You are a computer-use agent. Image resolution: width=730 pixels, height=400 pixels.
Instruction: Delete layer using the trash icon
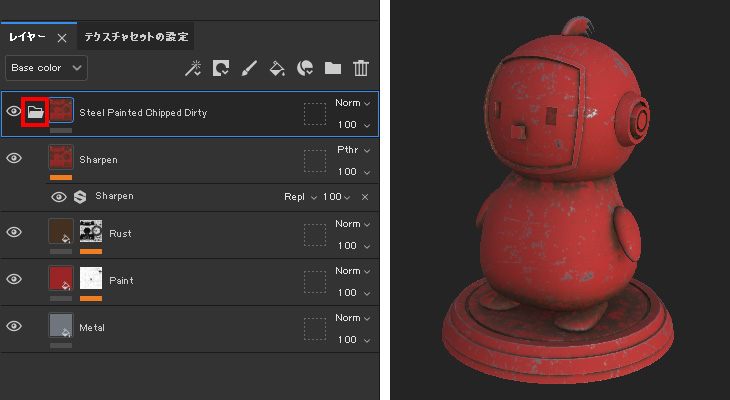click(x=361, y=68)
